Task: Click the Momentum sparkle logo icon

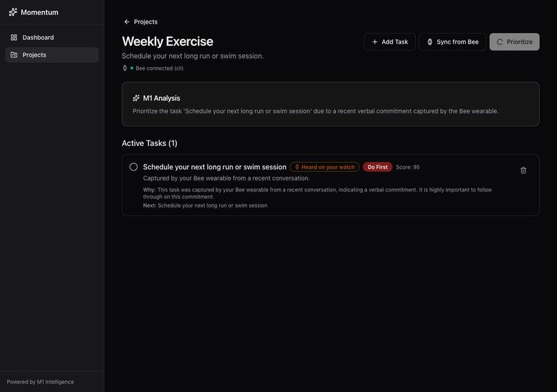Action: tap(13, 12)
